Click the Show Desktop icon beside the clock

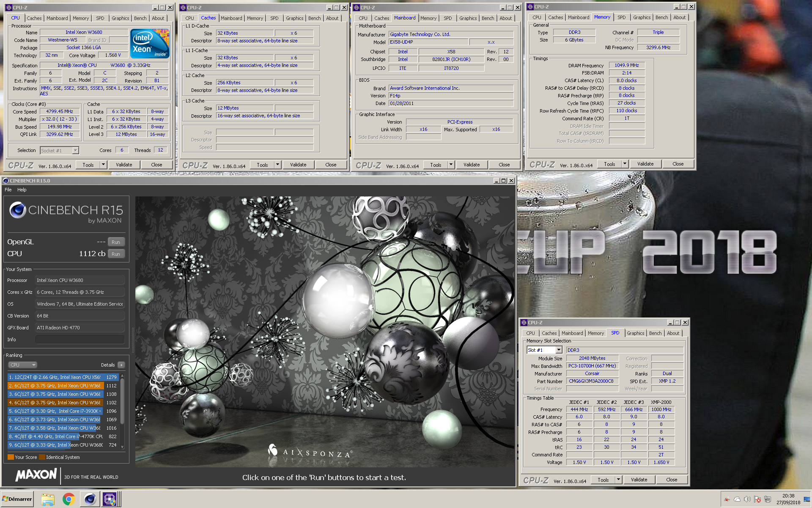[807, 500]
